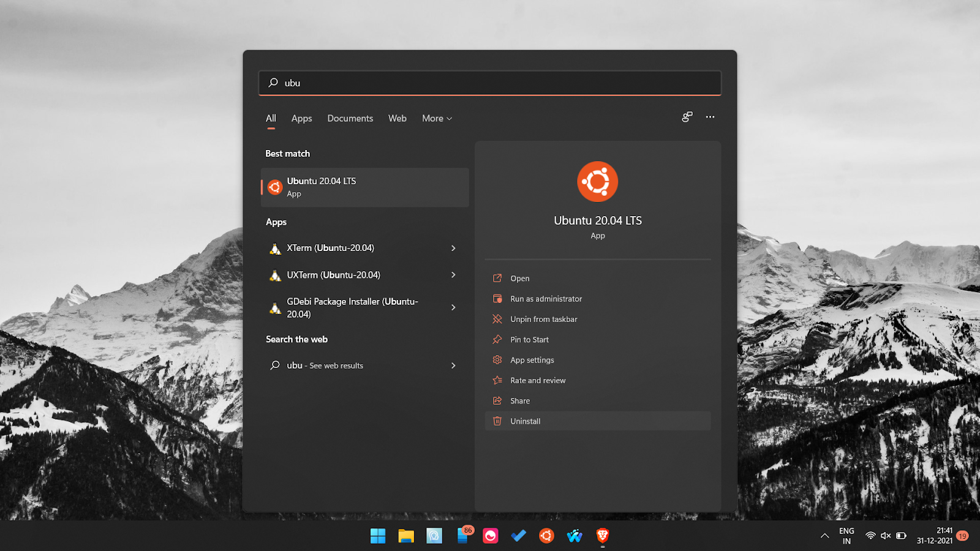Show hidden system tray icons chevron
980x551 pixels.
pyautogui.click(x=825, y=536)
